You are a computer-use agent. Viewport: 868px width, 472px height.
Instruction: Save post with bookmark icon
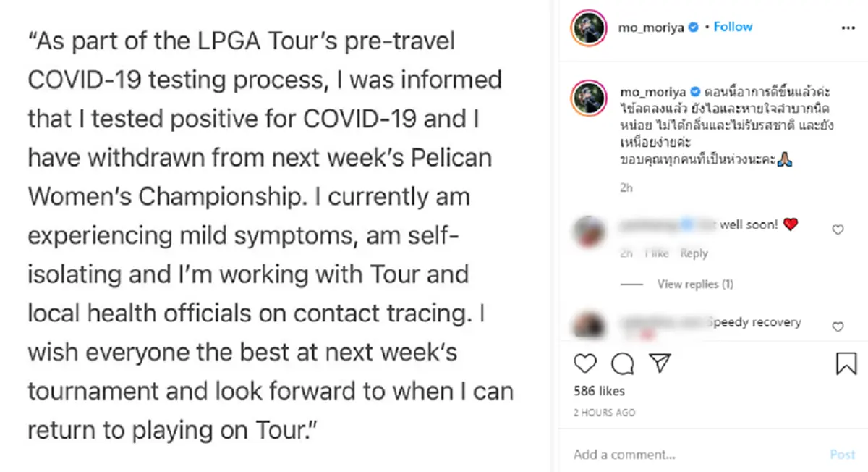846,363
